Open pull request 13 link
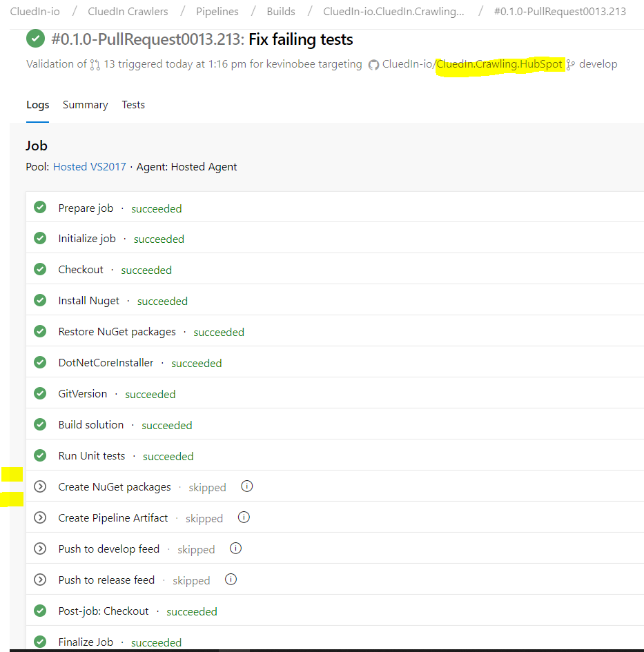 (x=109, y=64)
